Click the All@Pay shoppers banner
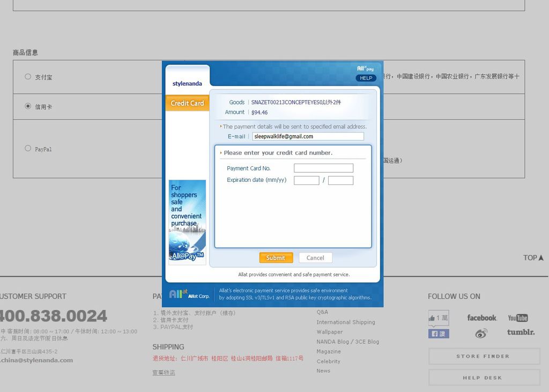Screen dimensions: 549x392 (187, 222)
